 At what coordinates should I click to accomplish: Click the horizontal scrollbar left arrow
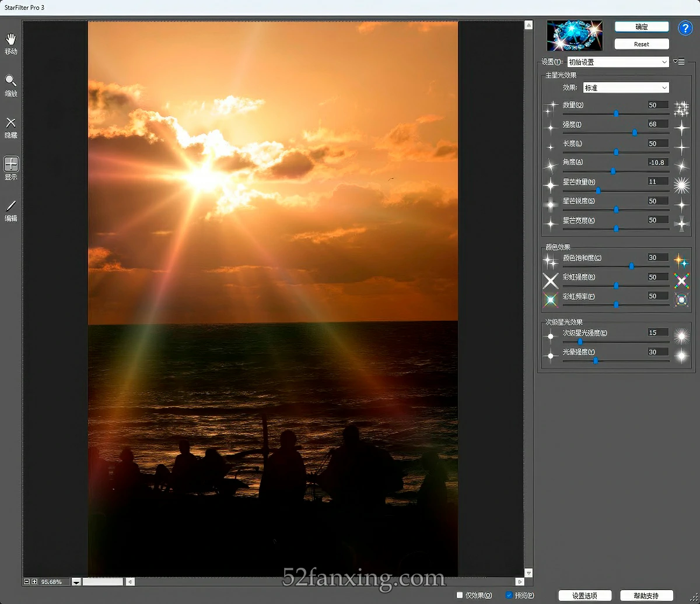click(131, 582)
